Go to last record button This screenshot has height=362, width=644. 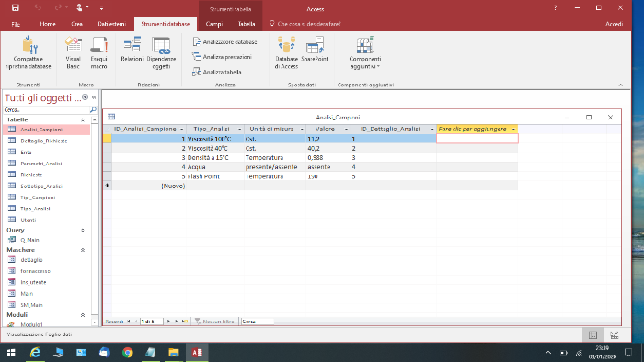pos(177,322)
